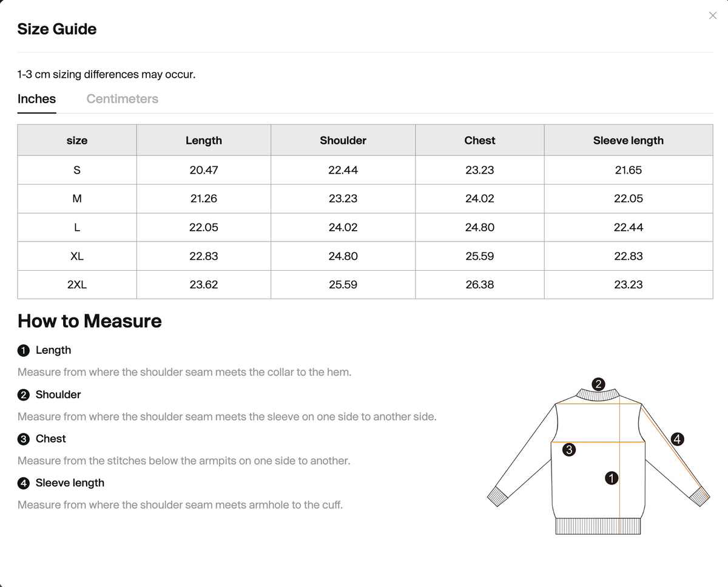The height and width of the screenshot is (587, 728).
Task: Click the How to Measure heading
Action: [90, 321]
